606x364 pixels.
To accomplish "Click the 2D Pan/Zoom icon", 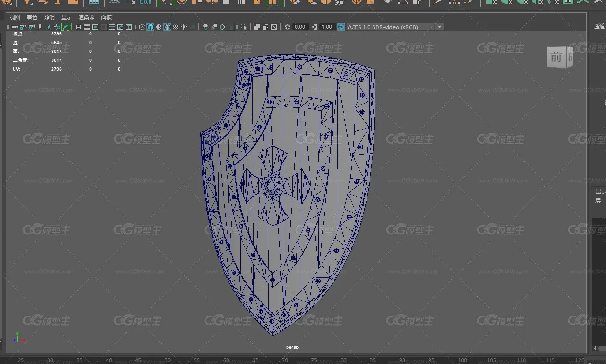I will tap(57, 27).
